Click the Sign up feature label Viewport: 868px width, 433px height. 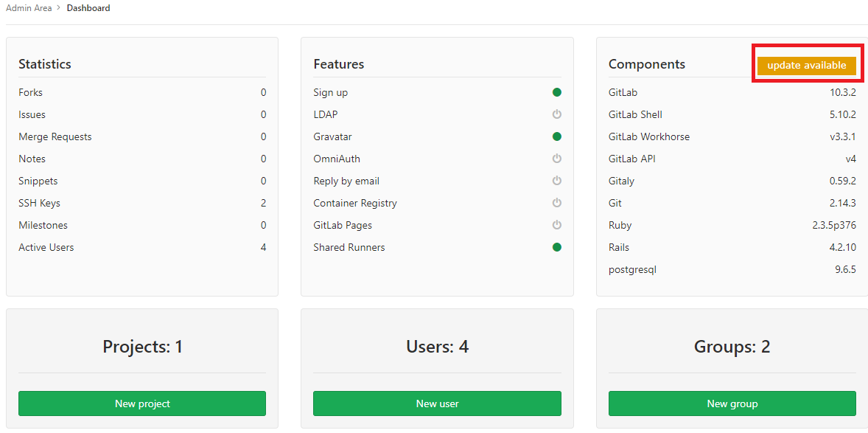(x=331, y=93)
